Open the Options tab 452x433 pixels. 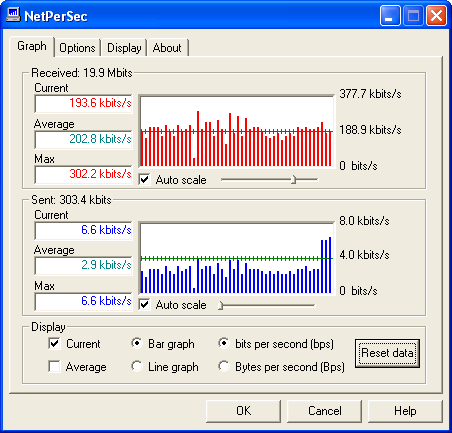[x=77, y=48]
